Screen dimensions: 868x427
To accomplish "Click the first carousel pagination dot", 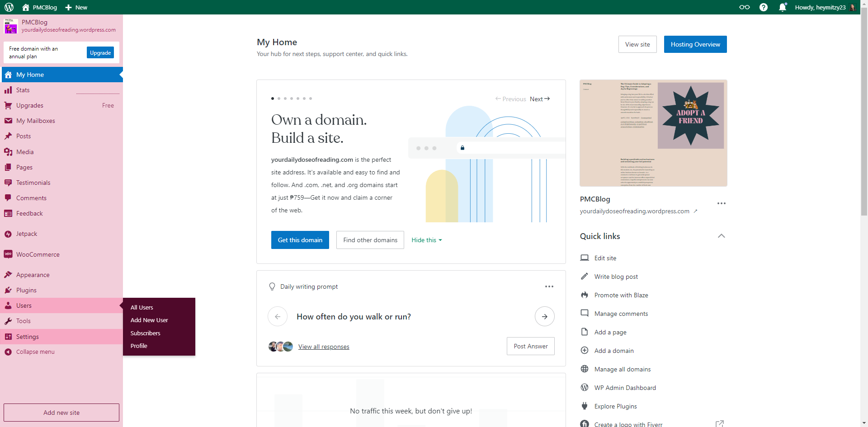I will 273,98.
